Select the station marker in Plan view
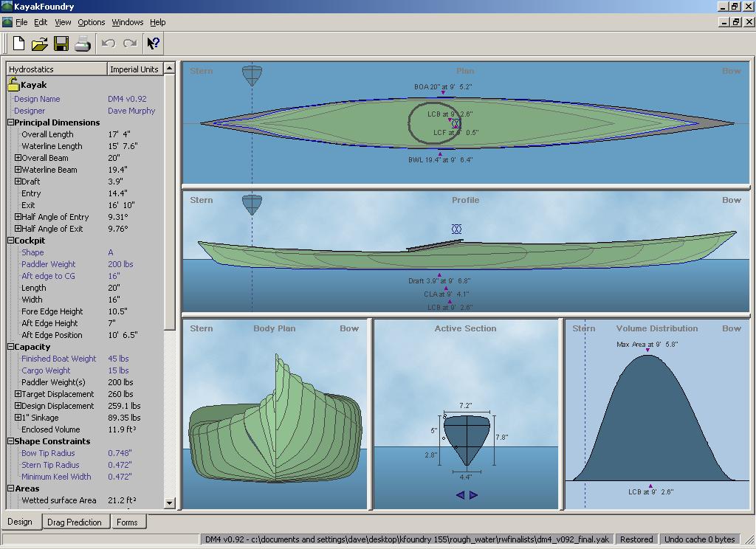756x549 pixels. point(252,76)
